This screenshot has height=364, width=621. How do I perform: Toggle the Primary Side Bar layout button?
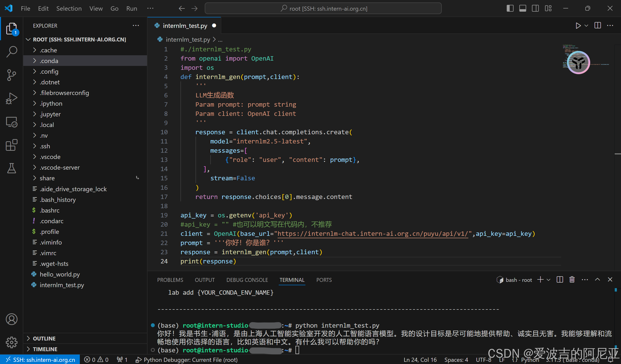(x=510, y=8)
